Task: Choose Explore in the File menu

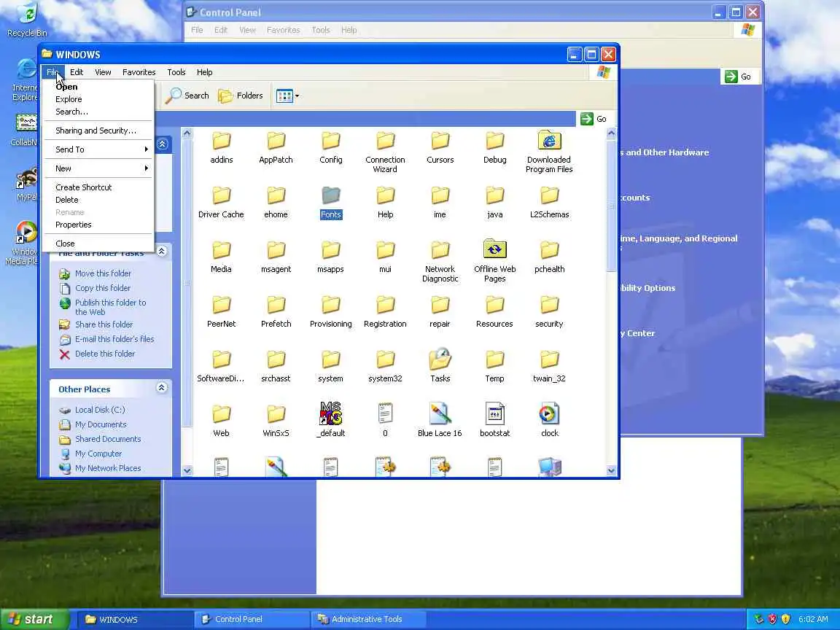Action: [x=69, y=99]
